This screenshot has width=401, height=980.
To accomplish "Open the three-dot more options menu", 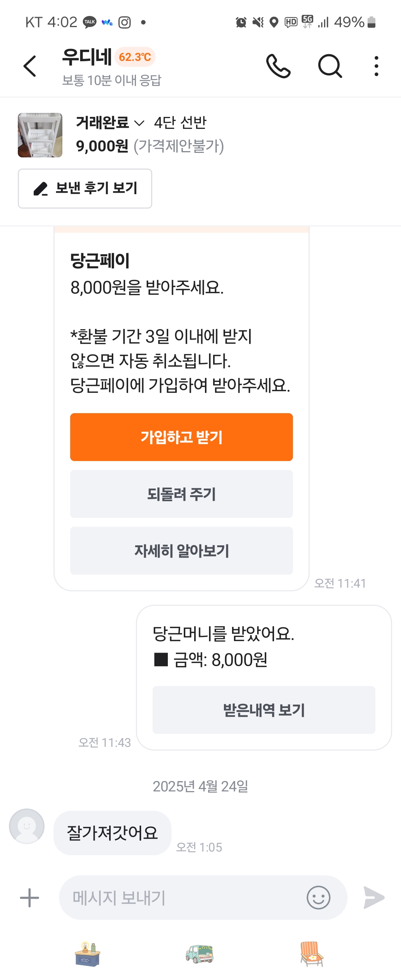I will point(376,66).
